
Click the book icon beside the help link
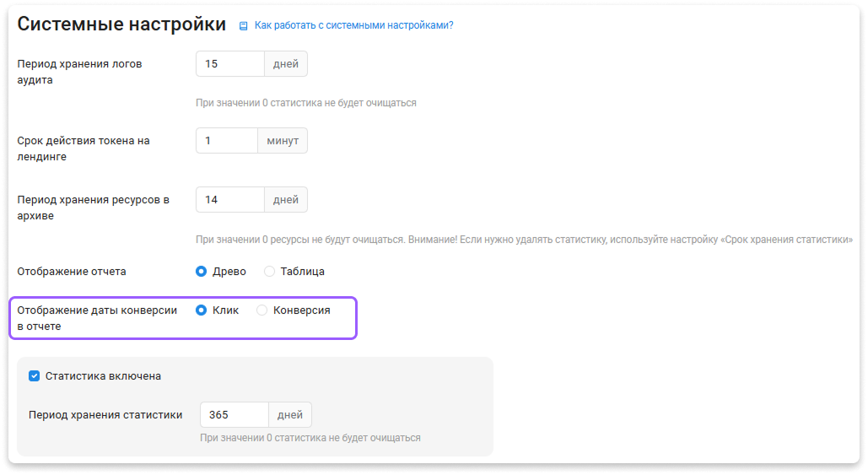[x=244, y=26]
